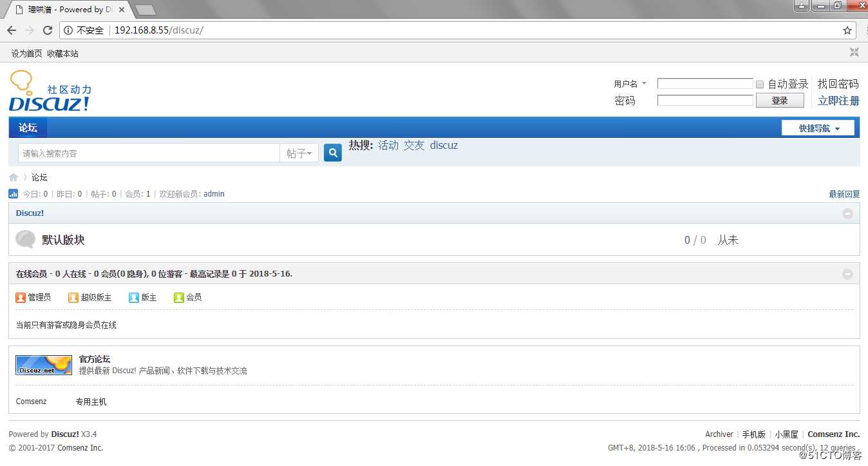Collapse the online members section
The height and width of the screenshot is (466, 868).
(847, 274)
